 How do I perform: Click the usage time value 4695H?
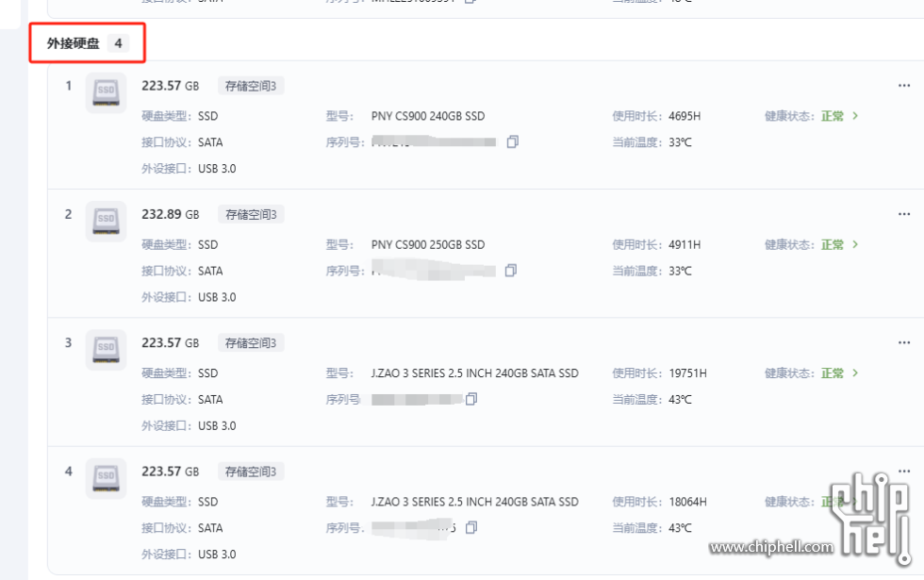pyautogui.click(x=685, y=116)
